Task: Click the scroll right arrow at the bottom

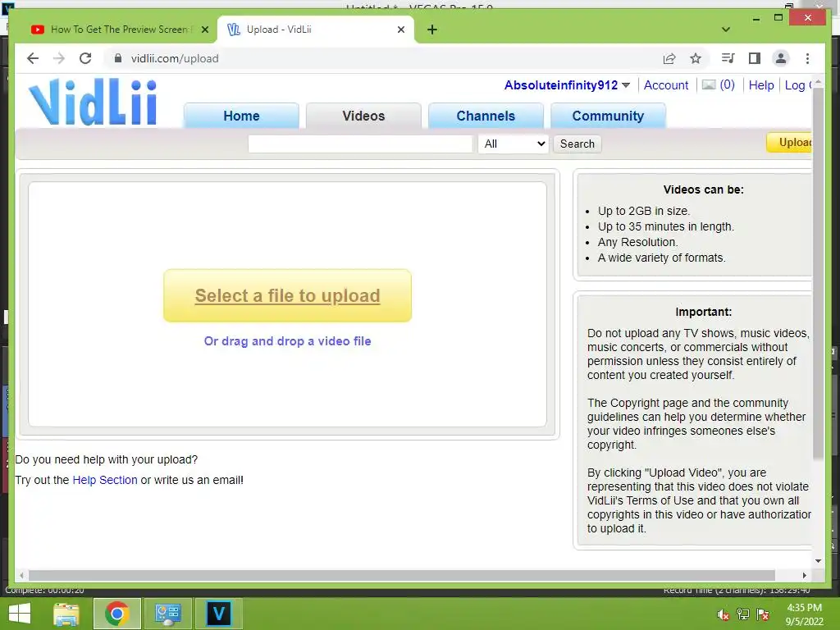Action: pyautogui.click(x=804, y=575)
